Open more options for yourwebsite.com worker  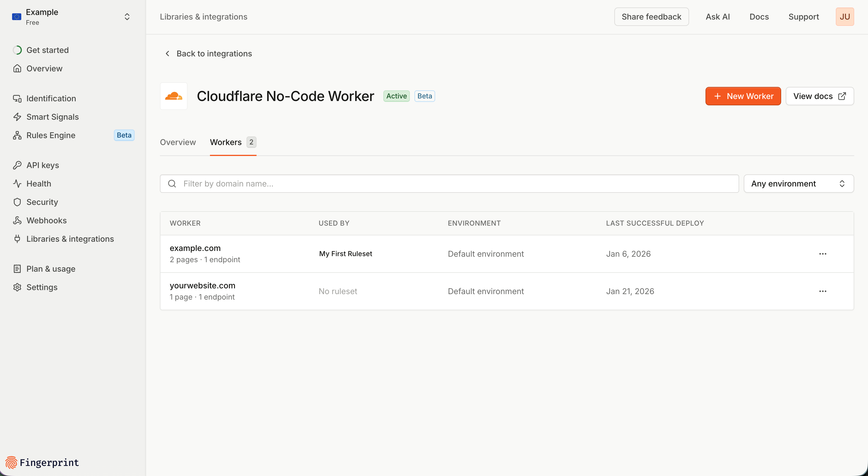pos(823,291)
